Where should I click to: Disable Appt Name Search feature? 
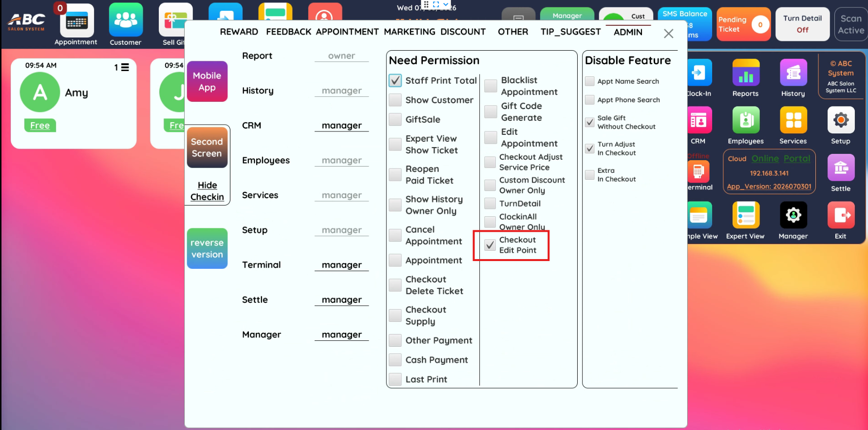point(589,81)
